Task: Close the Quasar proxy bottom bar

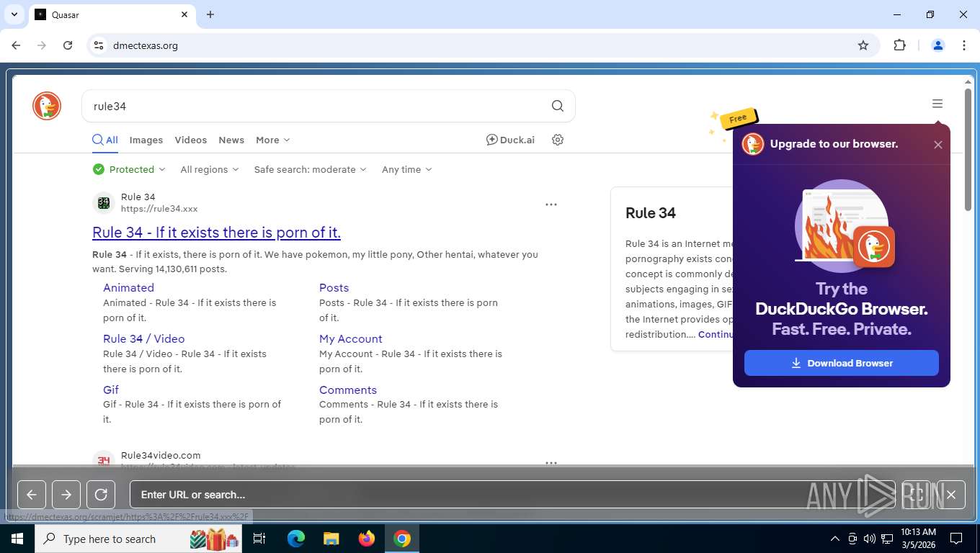Action: click(951, 495)
